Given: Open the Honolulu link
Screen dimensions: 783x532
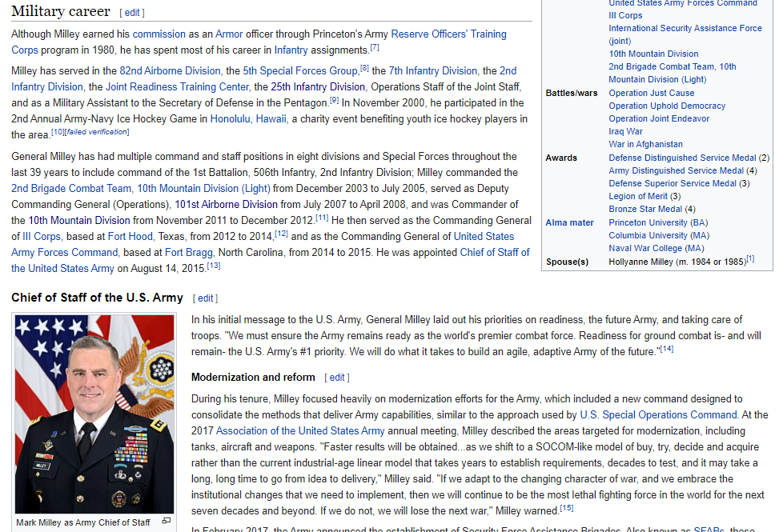Looking at the screenshot, I should click(x=231, y=118).
